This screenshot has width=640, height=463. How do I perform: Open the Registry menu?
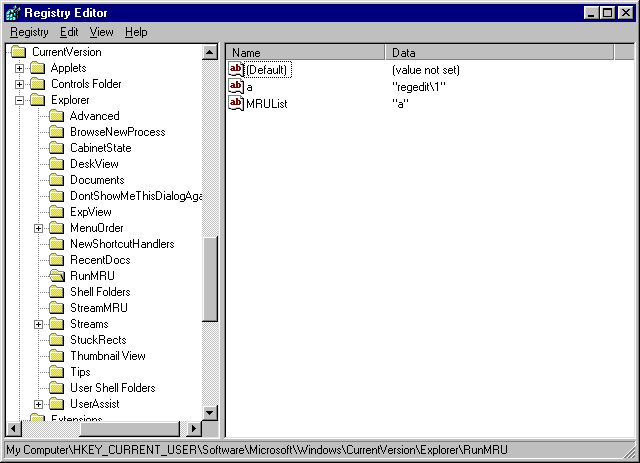click(x=29, y=32)
